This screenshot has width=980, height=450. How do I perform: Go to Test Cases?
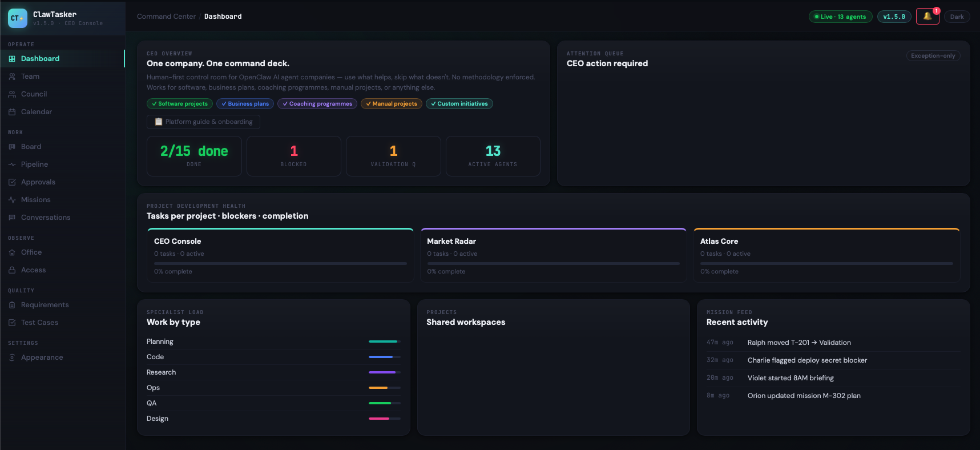coord(62,323)
